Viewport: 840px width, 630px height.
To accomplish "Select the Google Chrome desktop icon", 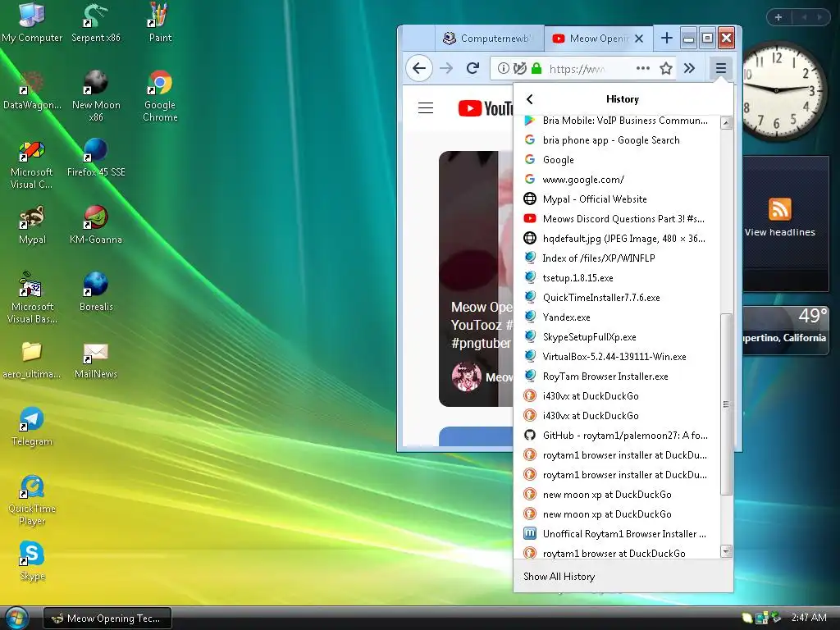I will pos(160,97).
